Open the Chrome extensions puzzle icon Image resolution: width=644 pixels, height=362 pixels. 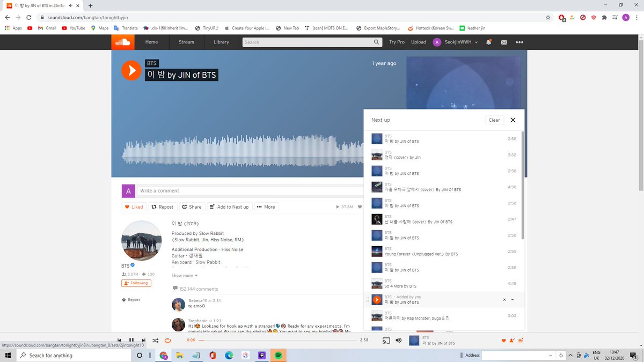tap(604, 17)
